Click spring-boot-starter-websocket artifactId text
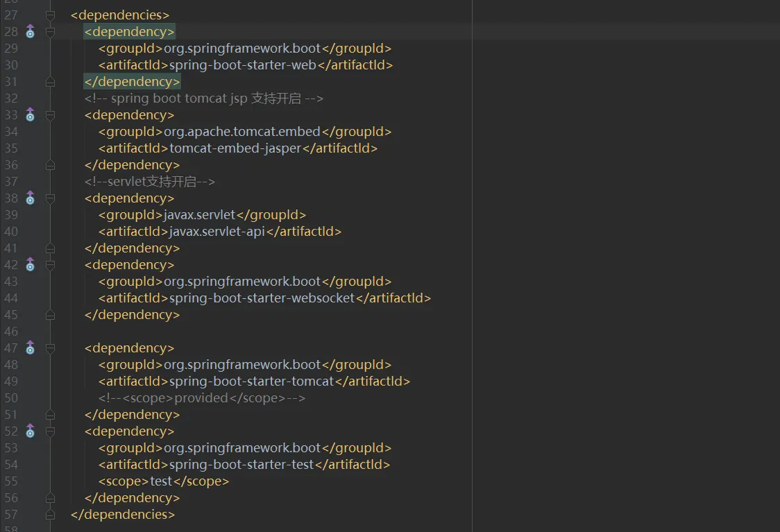 point(262,298)
